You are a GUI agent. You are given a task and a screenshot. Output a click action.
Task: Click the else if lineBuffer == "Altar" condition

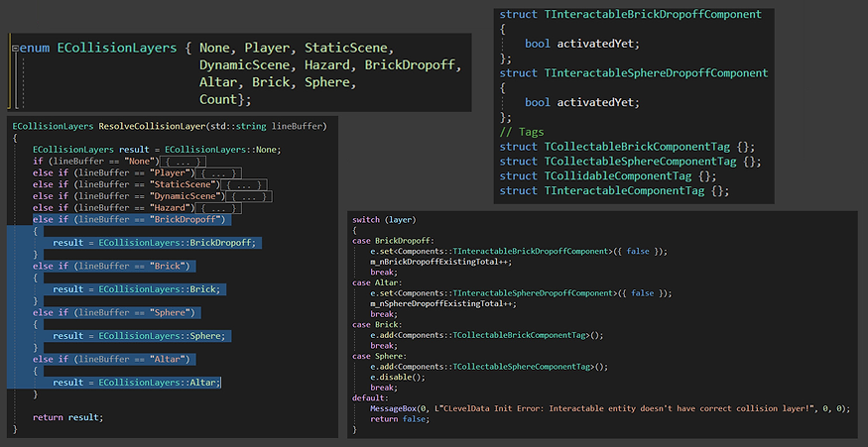pyautogui.click(x=111, y=360)
